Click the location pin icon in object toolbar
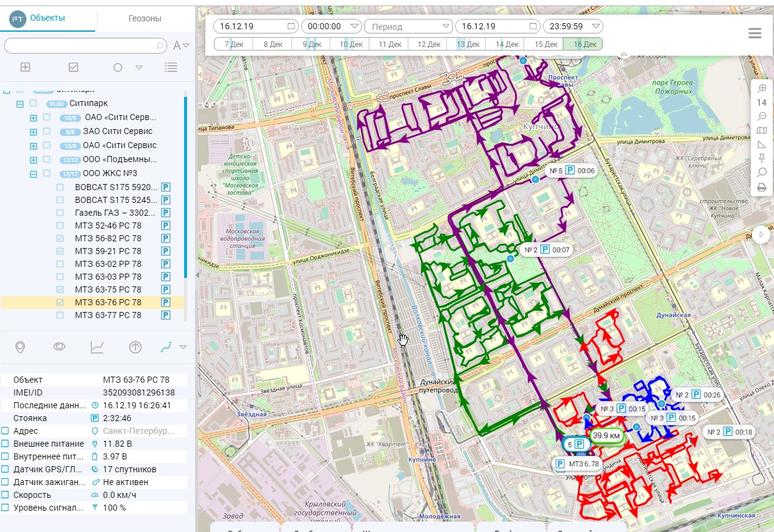The image size is (774, 532). (x=20, y=347)
